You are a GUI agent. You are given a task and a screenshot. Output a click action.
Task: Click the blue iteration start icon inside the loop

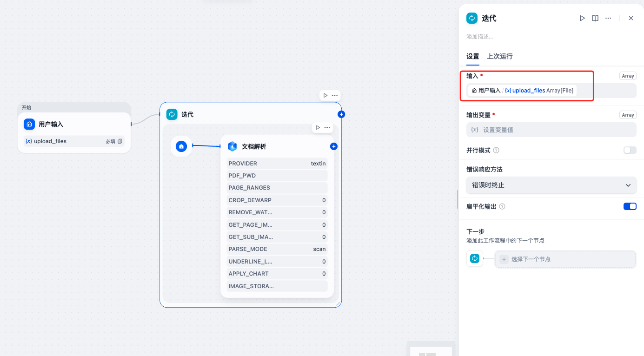[181, 146]
